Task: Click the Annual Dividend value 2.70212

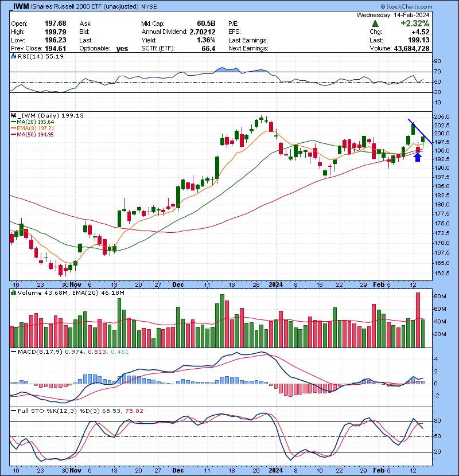Action: point(203,32)
